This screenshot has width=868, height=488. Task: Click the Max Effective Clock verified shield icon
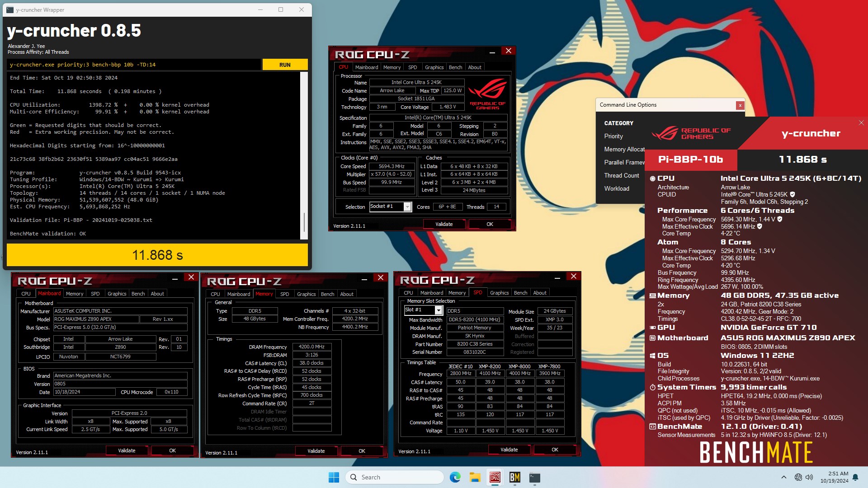tap(759, 226)
